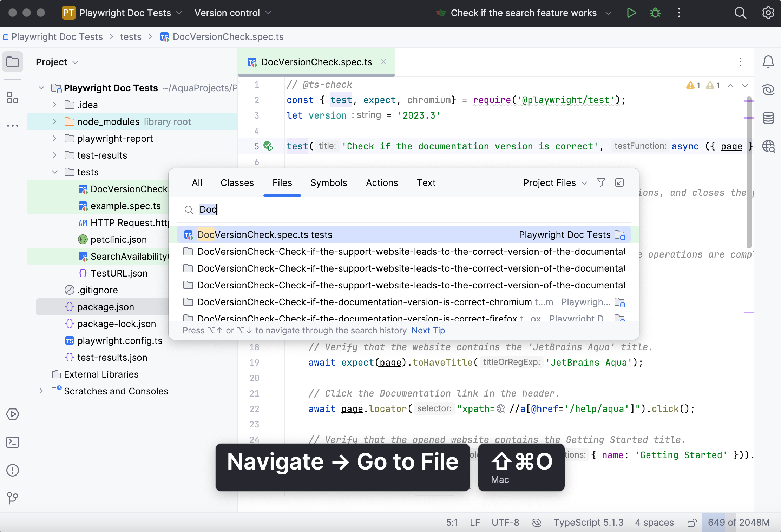Click the memory indicator 649 of 2048M
The height and width of the screenshot is (532, 781).
click(x=738, y=523)
